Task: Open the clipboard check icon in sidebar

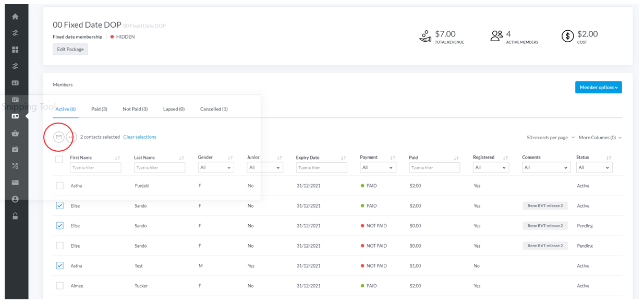Action: tap(15, 149)
